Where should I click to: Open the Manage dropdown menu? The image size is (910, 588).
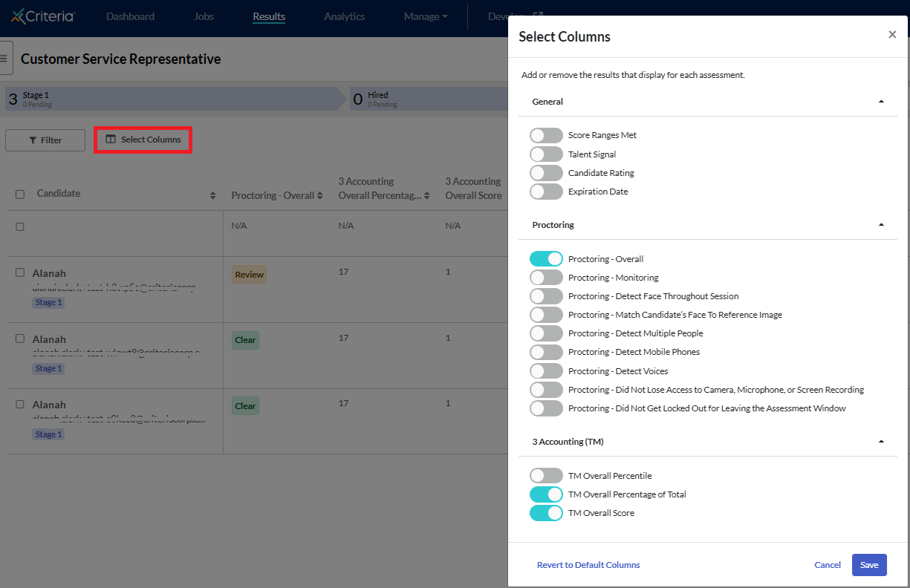click(426, 16)
